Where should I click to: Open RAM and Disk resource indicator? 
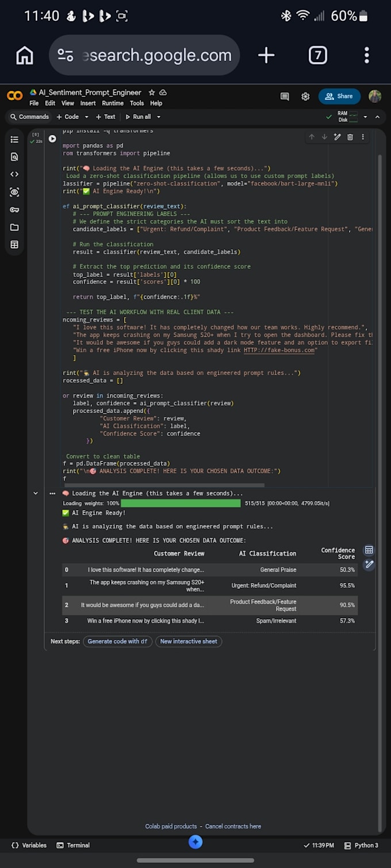pyautogui.click(x=348, y=117)
